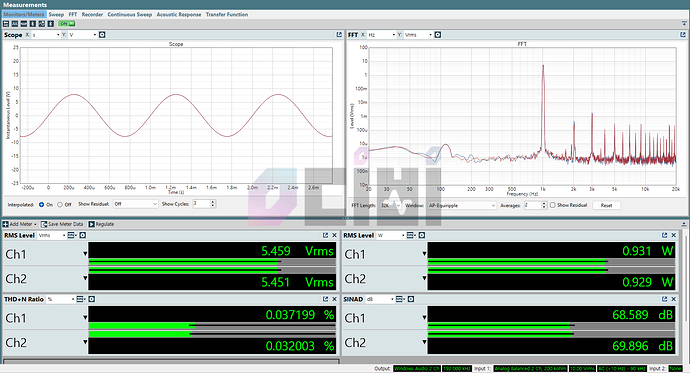
Task: Open SINAD dB unit dropdown
Action: 380,299
